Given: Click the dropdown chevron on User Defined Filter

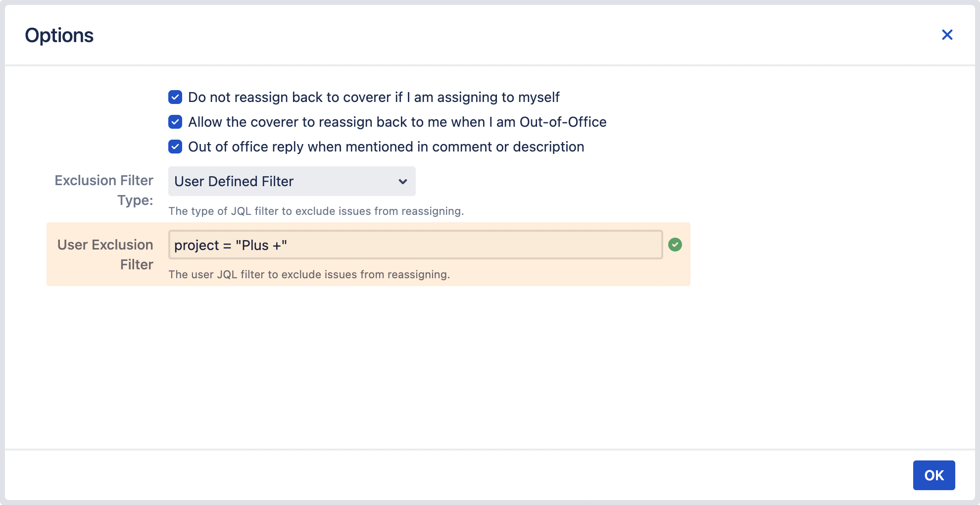Looking at the screenshot, I should click(402, 182).
